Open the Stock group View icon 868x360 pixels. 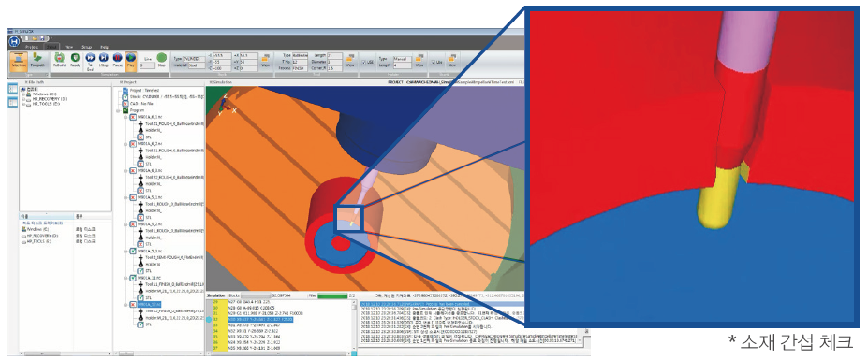(x=266, y=60)
